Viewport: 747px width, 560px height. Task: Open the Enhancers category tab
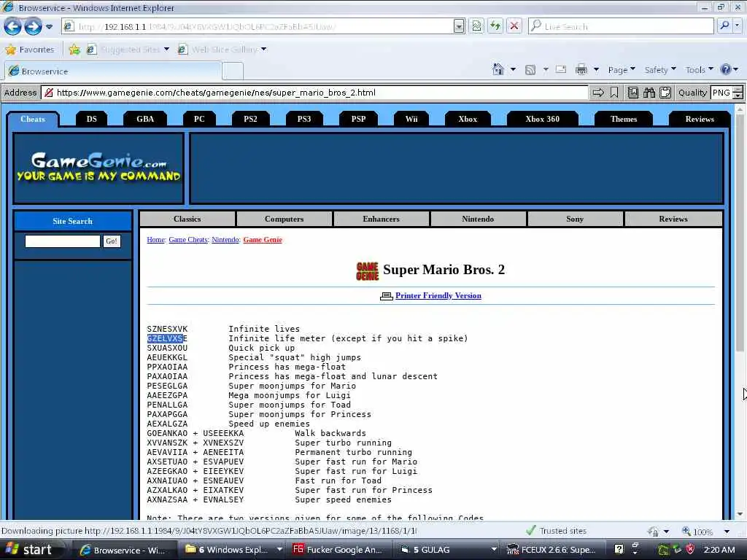(x=381, y=219)
